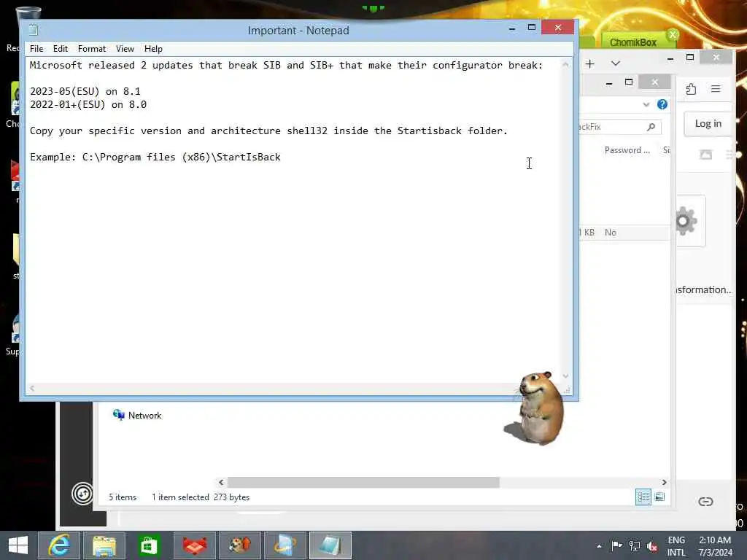Click the Explorer horizontal scrollbar thumb
Viewport: 747px width, 560px height.
(363, 483)
